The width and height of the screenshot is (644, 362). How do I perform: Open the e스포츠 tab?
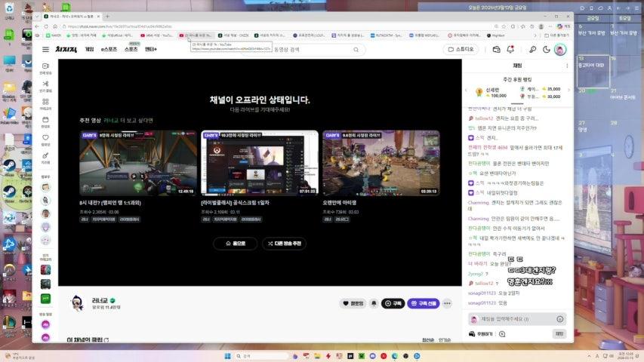109,49
